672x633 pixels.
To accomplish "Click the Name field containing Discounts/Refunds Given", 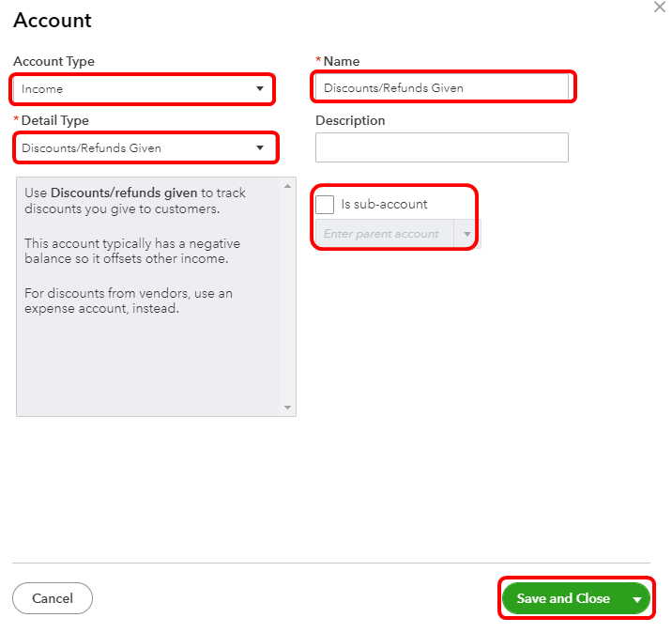I will pyautogui.click(x=442, y=88).
